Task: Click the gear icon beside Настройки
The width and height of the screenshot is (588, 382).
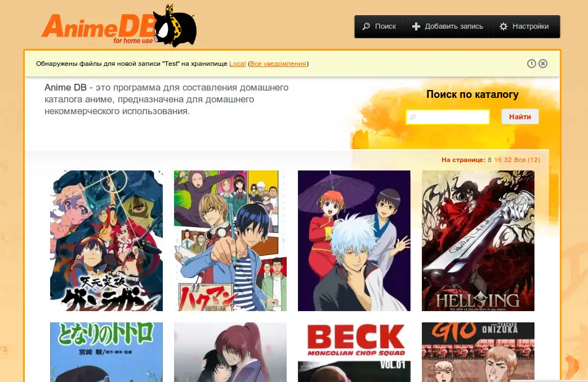Action: [504, 26]
